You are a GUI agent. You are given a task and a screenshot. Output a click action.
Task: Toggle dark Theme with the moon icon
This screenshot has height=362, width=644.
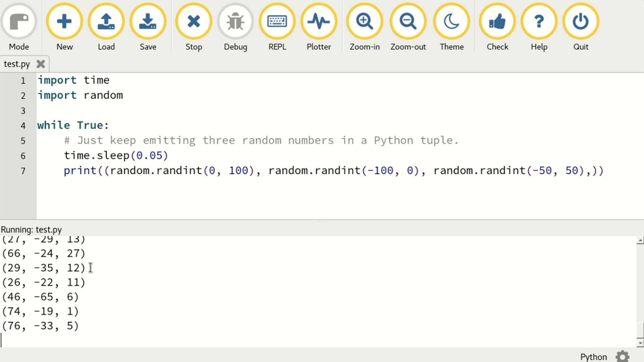pos(451,21)
